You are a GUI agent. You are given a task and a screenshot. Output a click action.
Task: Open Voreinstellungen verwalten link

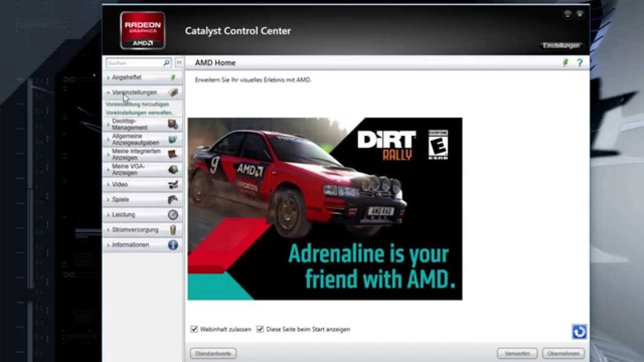pyautogui.click(x=139, y=113)
